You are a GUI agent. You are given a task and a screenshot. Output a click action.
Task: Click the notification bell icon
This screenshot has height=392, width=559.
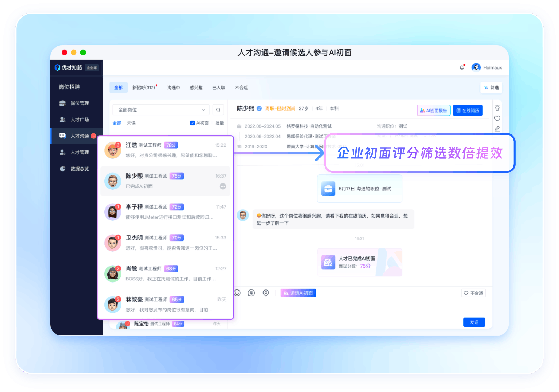pos(462,67)
